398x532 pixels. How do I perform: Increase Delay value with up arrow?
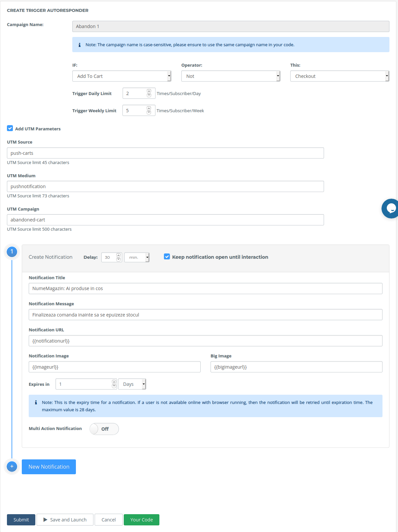118,255
